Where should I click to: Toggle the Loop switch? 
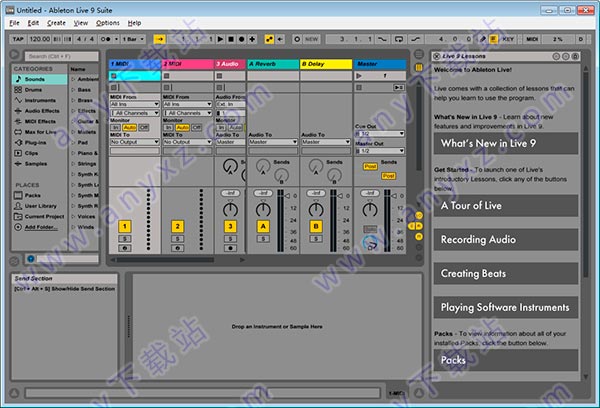coord(399,39)
